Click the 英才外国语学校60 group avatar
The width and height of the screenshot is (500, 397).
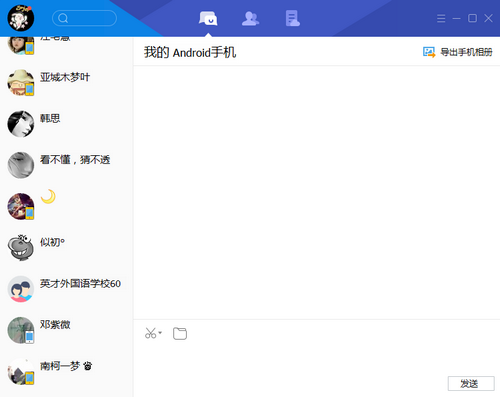tap(21, 289)
